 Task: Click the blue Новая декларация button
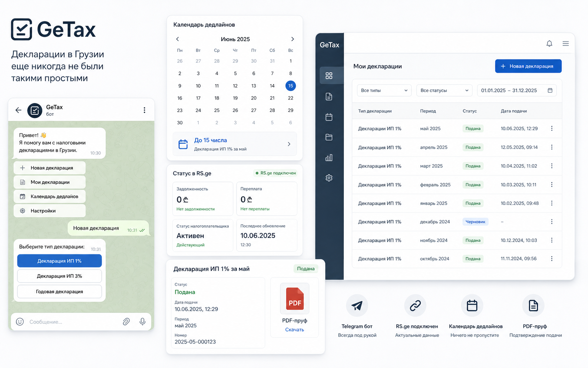[528, 66]
